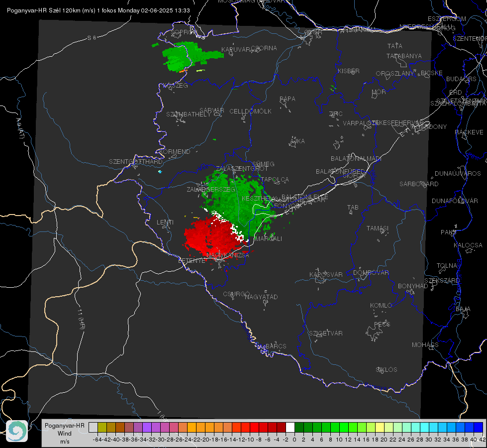The image size is (487, 448).
Task: Select the purple swatch between -34 and -32
Action: pyautogui.click(x=147, y=428)
